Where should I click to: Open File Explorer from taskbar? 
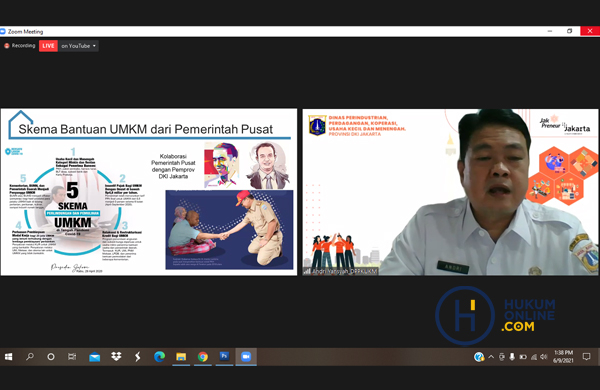coord(181,357)
